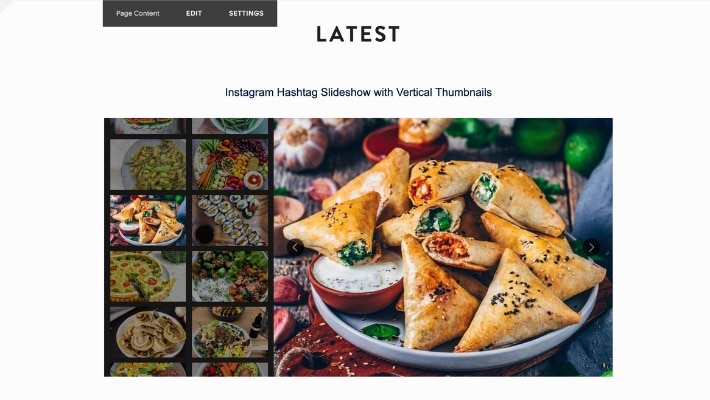Viewport: 710px width, 400px height.
Task: Click the Instagram Hashtag Slideshow title text
Action: click(358, 92)
